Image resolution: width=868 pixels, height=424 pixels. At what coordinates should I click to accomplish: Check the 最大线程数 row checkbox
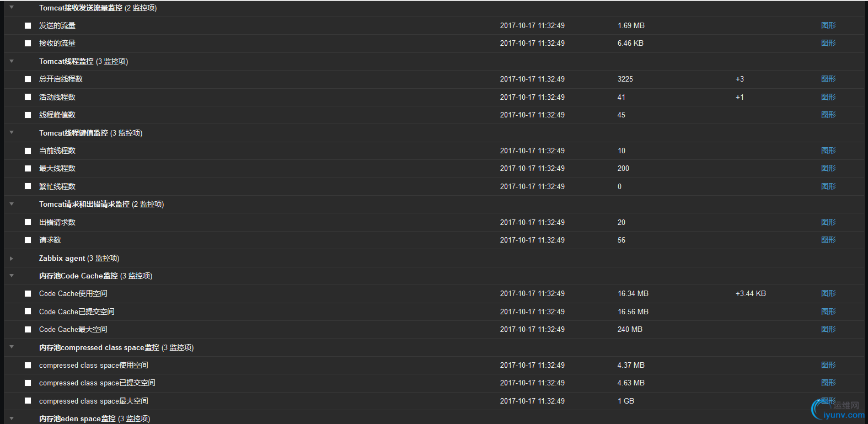tap(28, 168)
